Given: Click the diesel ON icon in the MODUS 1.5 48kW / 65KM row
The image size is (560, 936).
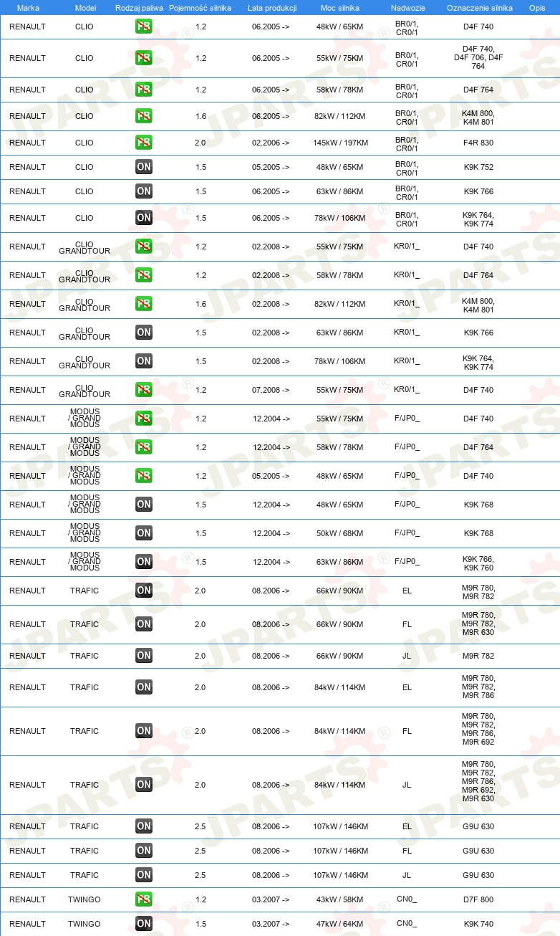Looking at the screenshot, I should click(144, 505).
